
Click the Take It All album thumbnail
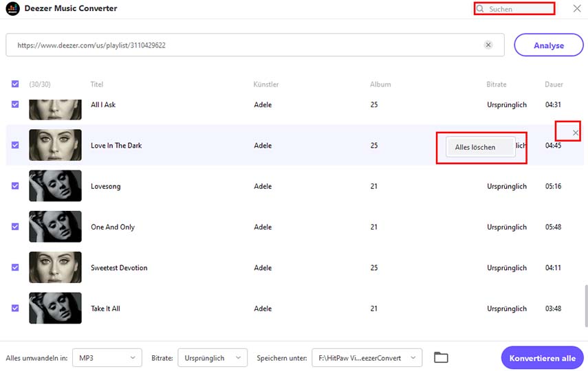[55, 308]
